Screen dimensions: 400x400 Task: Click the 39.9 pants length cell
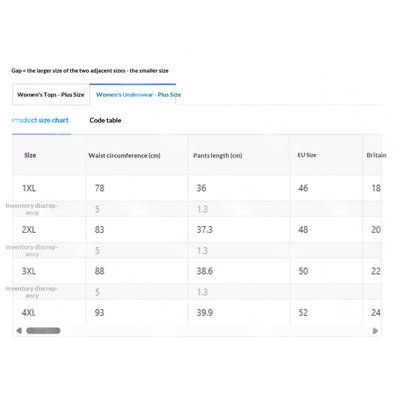(205, 313)
